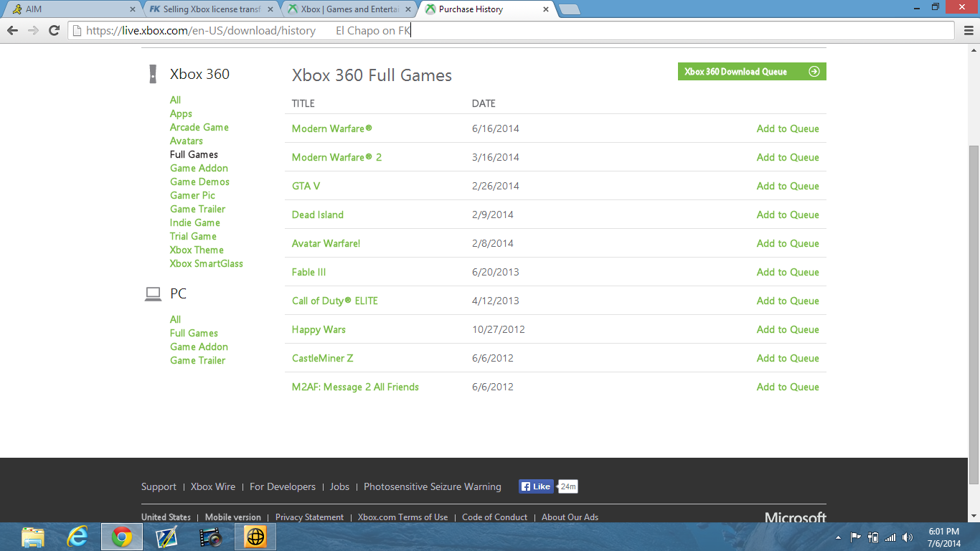
Task: Open Action Center flag icon
Action: tap(855, 537)
